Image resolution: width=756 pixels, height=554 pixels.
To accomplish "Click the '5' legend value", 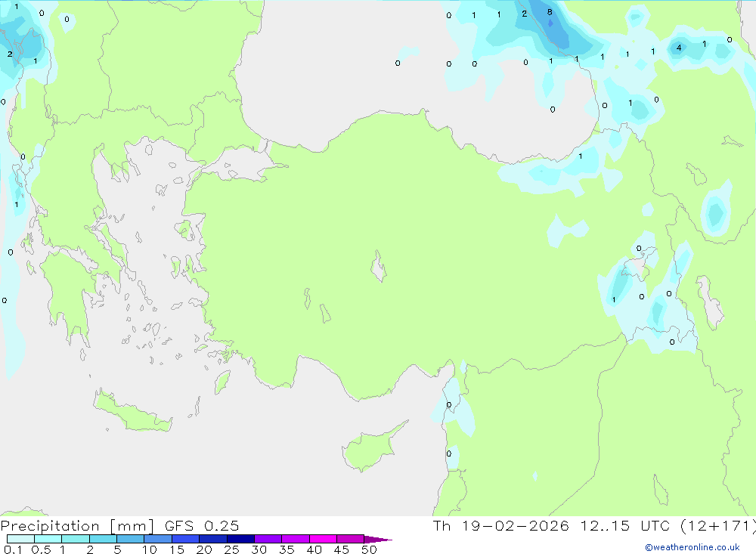I will [117, 549].
